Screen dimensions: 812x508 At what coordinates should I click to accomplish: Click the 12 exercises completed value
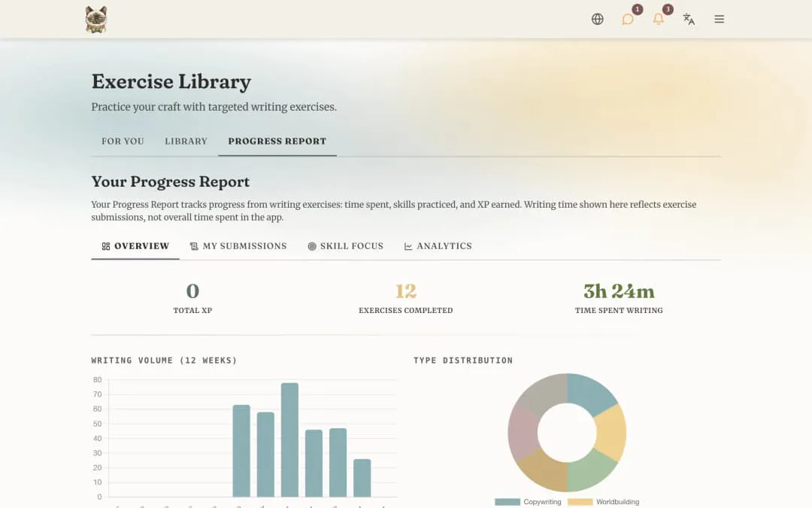[405, 291]
